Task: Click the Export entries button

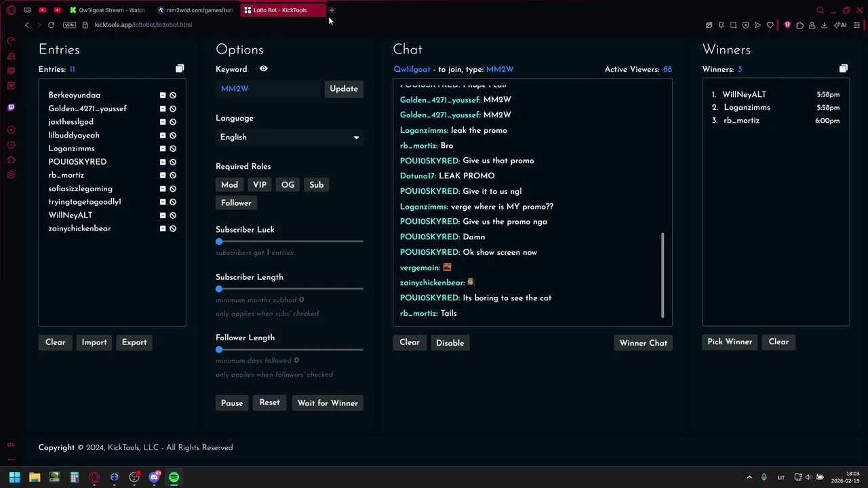Action: point(134,342)
